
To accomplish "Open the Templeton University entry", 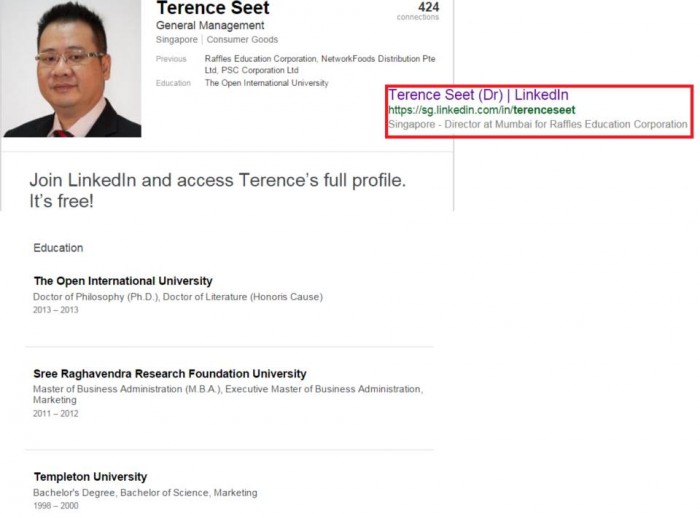I will tap(90, 477).
